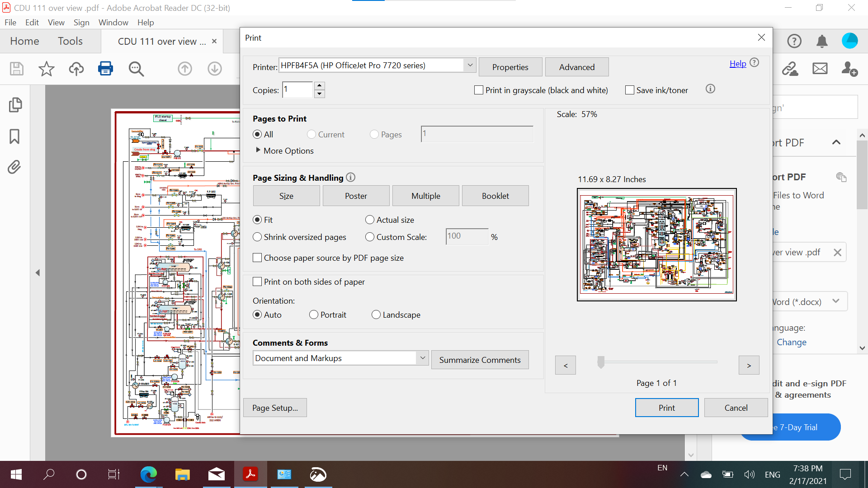The width and height of the screenshot is (868, 488).
Task: Click the upload to cloud icon
Action: (76, 69)
